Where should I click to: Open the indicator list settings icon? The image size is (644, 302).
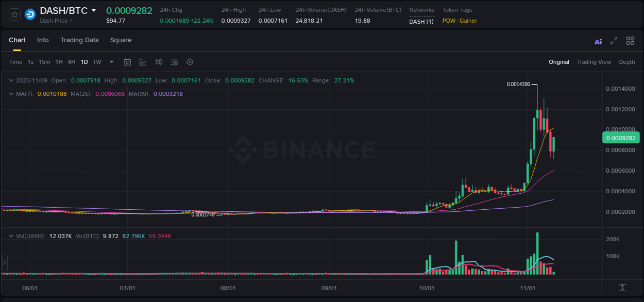click(174, 62)
